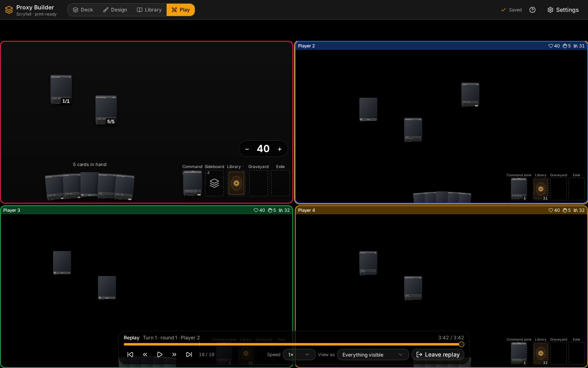Click Player 4's Library pile showing 32

coord(541,353)
